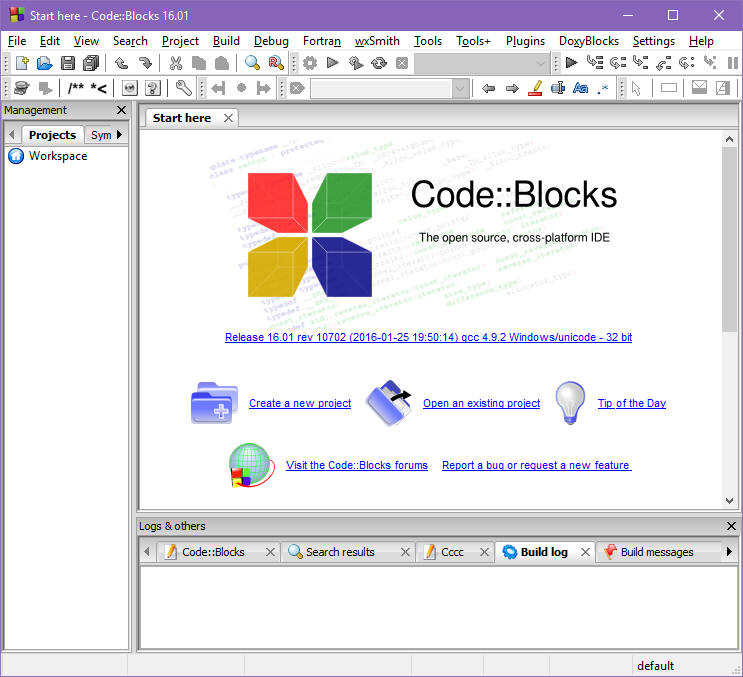
Task: Open DoxyBlocks preferences wrench icon
Action: (x=183, y=88)
